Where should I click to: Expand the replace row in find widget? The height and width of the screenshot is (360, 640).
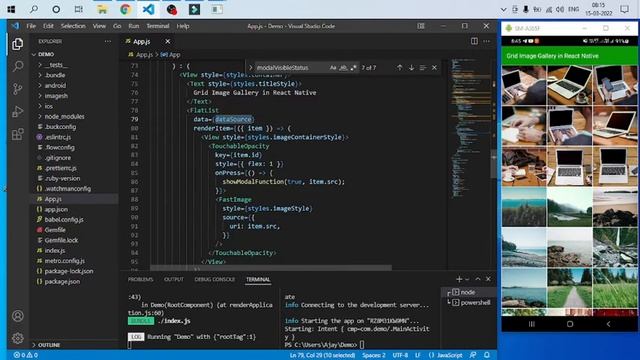(251, 68)
